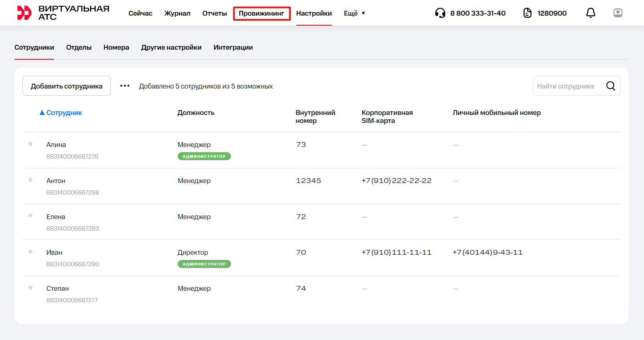644x340 pixels.
Task: Switch to the Отделы tab
Action: pyautogui.click(x=79, y=47)
